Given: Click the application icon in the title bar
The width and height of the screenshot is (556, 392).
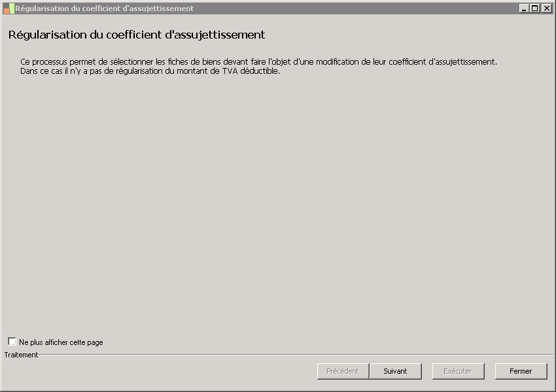Looking at the screenshot, I should (x=9, y=8).
